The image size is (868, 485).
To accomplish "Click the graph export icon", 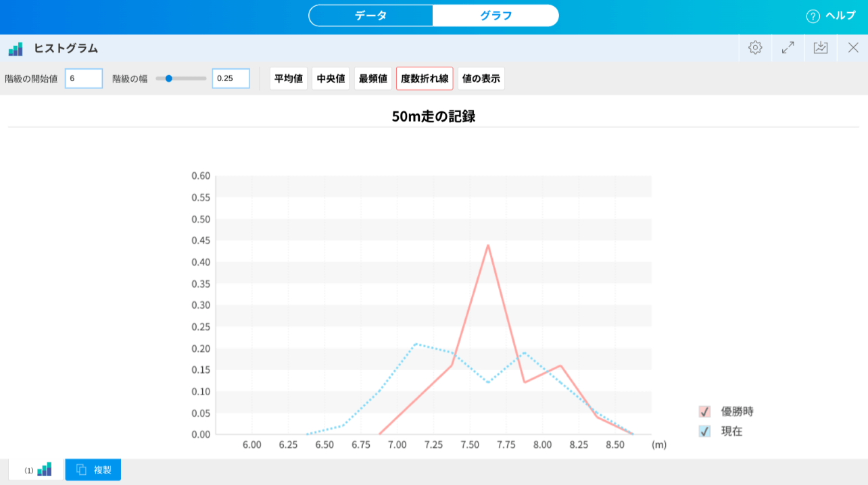I will point(820,48).
